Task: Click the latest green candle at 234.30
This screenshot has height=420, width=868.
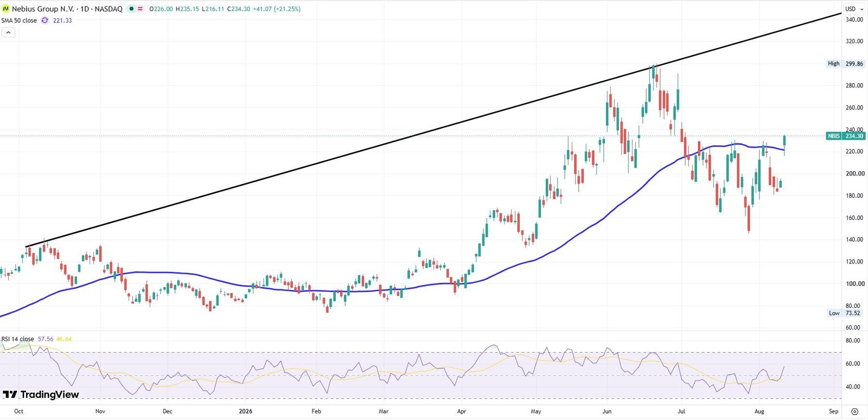Action: click(x=784, y=141)
